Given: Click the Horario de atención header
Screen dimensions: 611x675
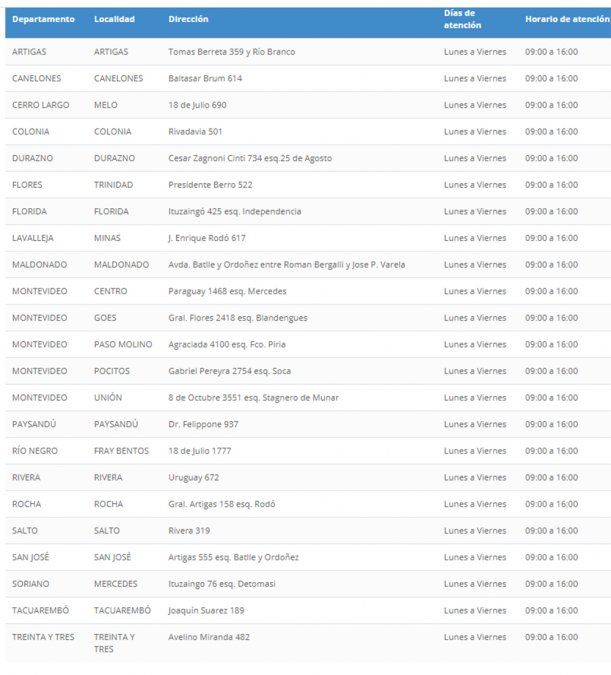Looking at the screenshot, I should click(566, 19).
